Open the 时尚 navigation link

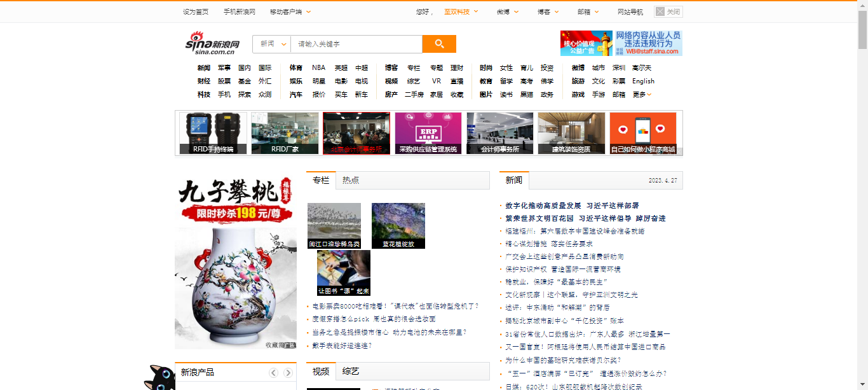pos(486,67)
